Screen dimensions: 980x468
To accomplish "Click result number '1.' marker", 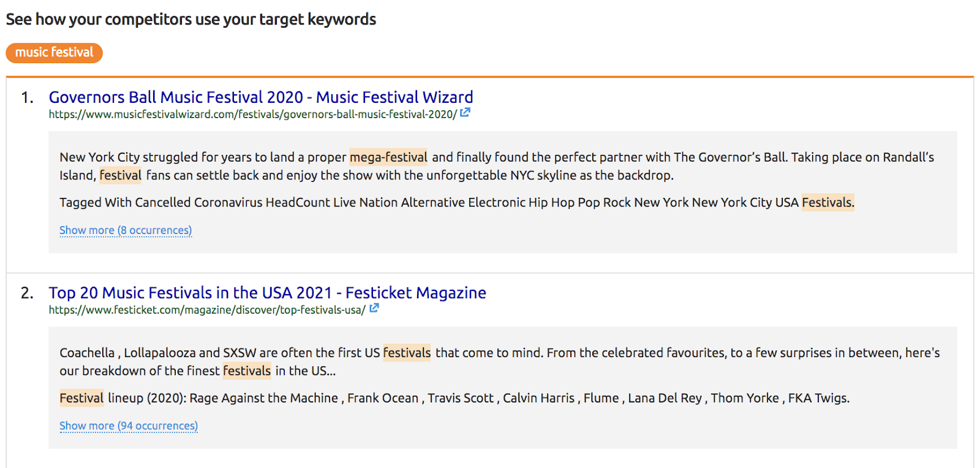I will coord(25,97).
